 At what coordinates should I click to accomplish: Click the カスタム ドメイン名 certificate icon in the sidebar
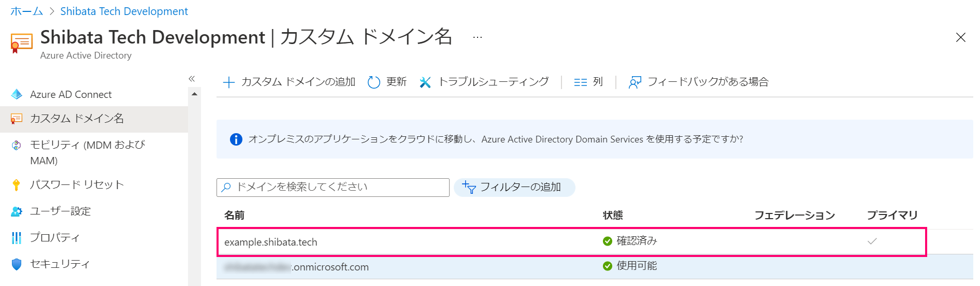[17, 119]
